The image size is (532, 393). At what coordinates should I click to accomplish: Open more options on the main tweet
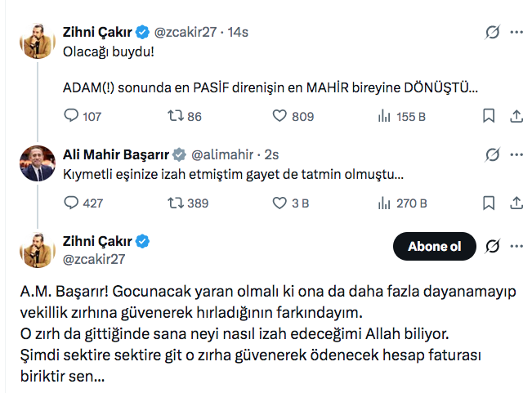coord(516,247)
